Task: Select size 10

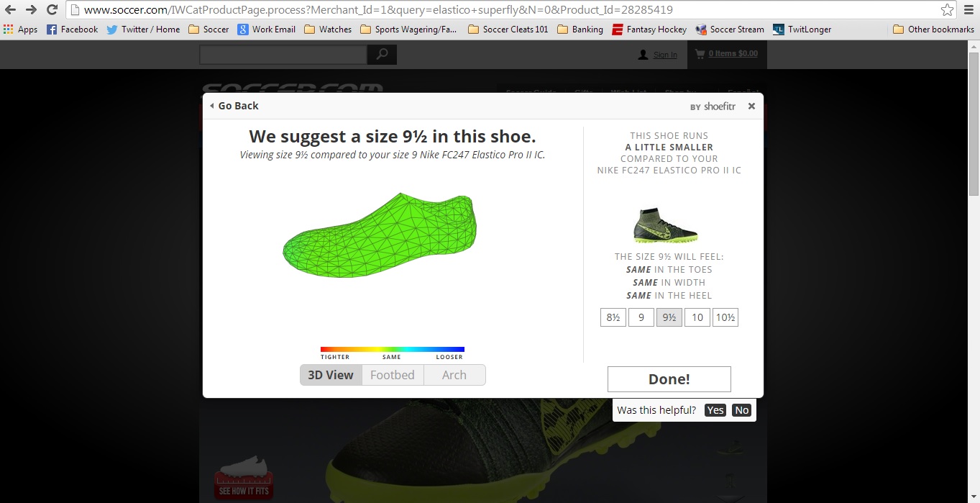Action: click(697, 317)
